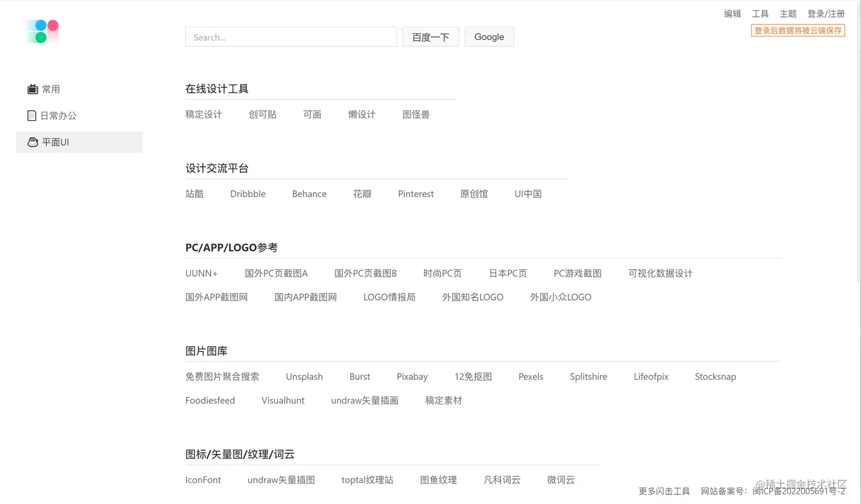Open 可视化数据设计 link
Viewport: 861px width, 504px height.
click(x=661, y=273)
